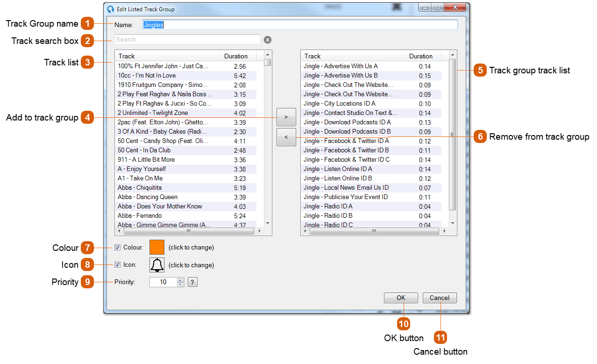Click the Priority down spinner arrow
This screenshot has height=364, width=597.
pyautogui.click(x=180, y=284)
